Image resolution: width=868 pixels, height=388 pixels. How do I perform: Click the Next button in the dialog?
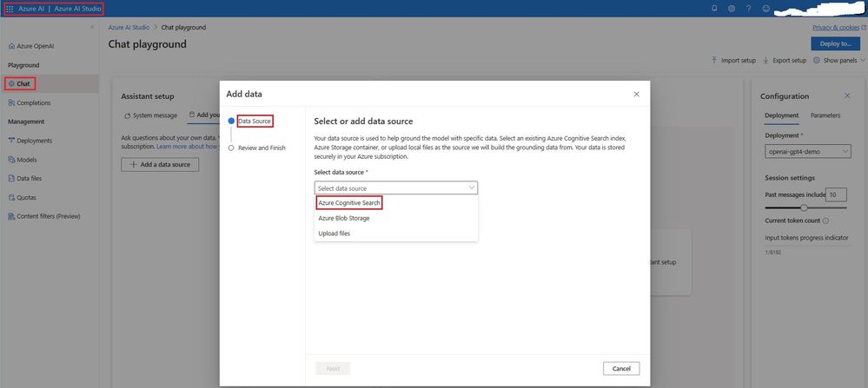[333, 369]
